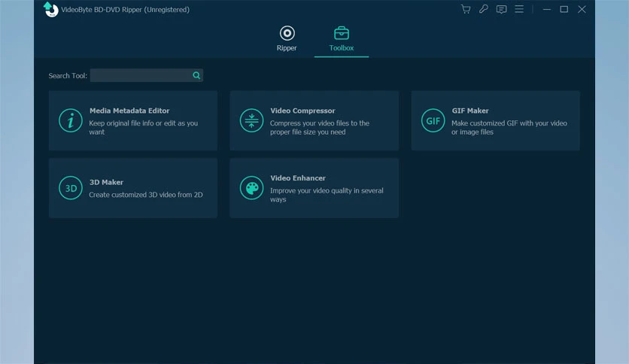Viewport: 629px width, 364px height.
Task: Minimize the VideoByte window
Action: point(546,9)
